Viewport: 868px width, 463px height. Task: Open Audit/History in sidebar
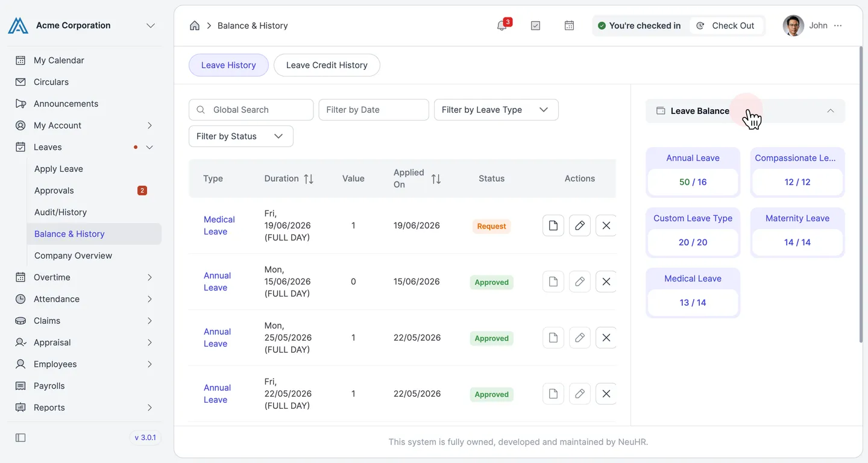pos(94,212)
